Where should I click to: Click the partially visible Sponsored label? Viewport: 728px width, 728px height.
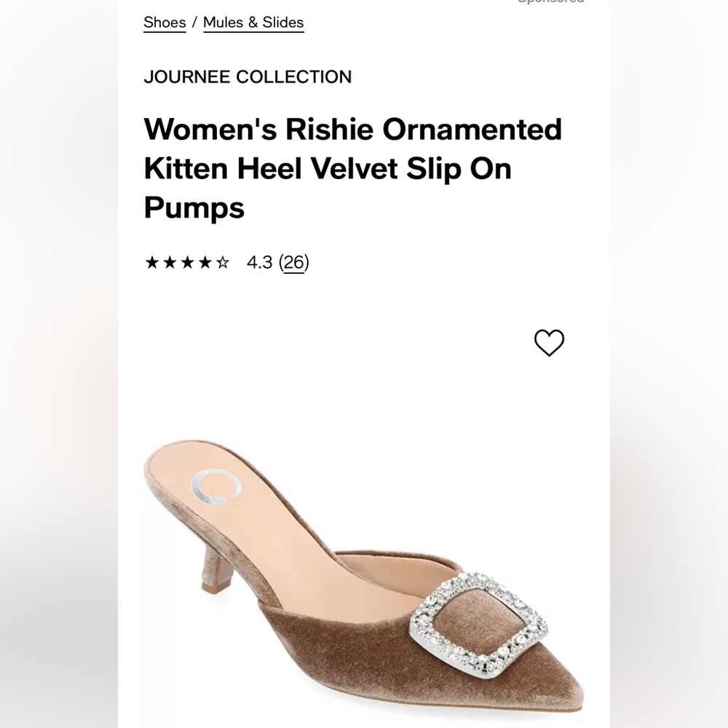point(550,2)
